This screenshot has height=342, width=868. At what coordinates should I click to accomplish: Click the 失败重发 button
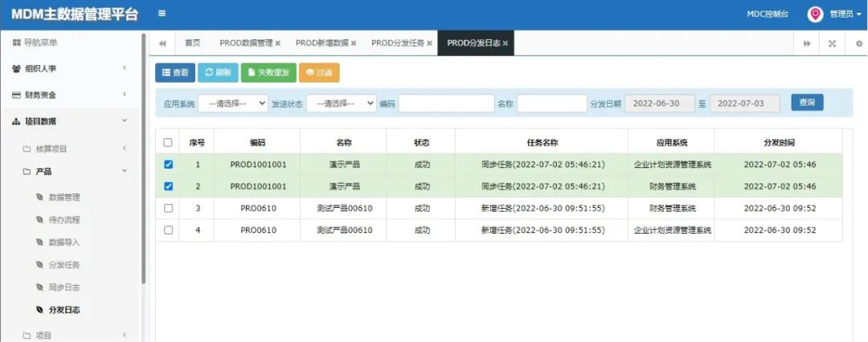[x=268, y=72]
